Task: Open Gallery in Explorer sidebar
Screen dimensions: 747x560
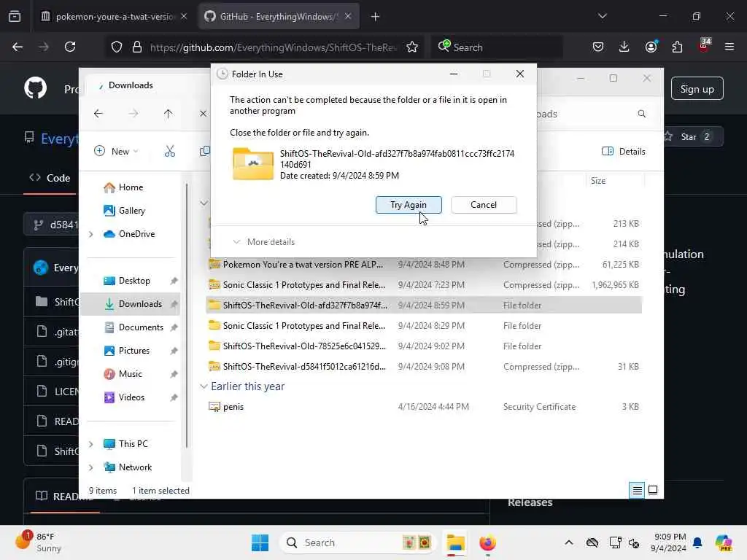Action: tap(124, 211)
